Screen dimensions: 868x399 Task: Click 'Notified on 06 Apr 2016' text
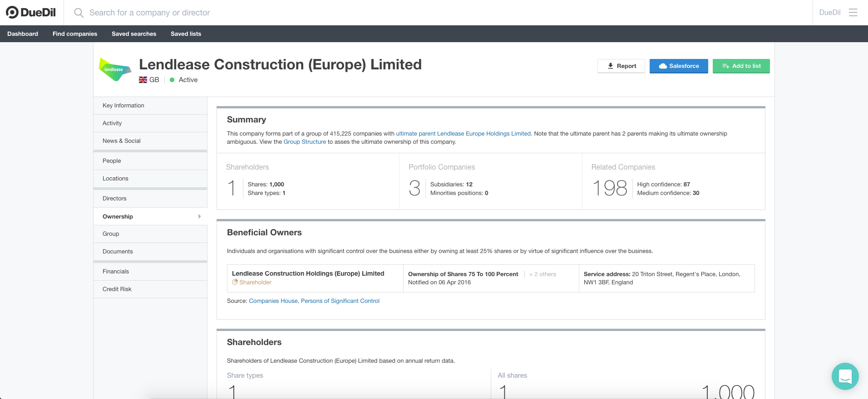pos(439,282)
